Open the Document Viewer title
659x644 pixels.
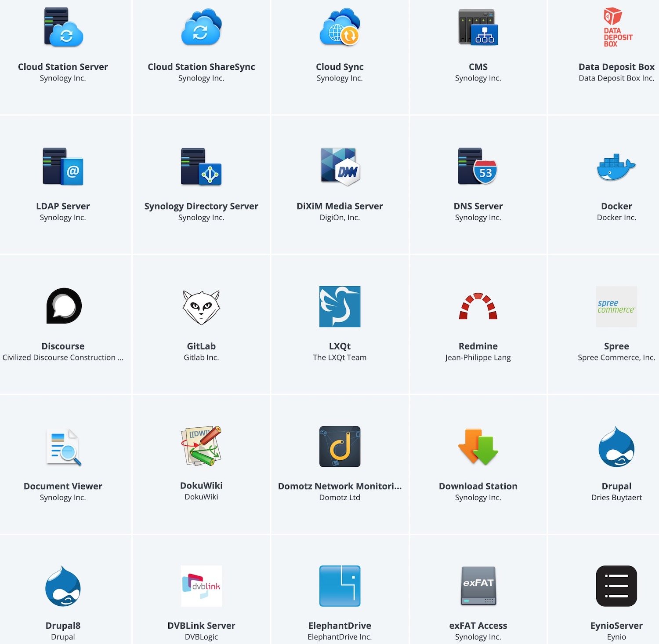point(63,486)
